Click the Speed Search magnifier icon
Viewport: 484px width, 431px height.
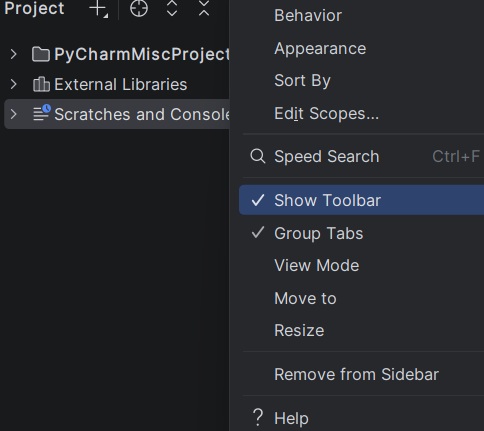(258, 156)
